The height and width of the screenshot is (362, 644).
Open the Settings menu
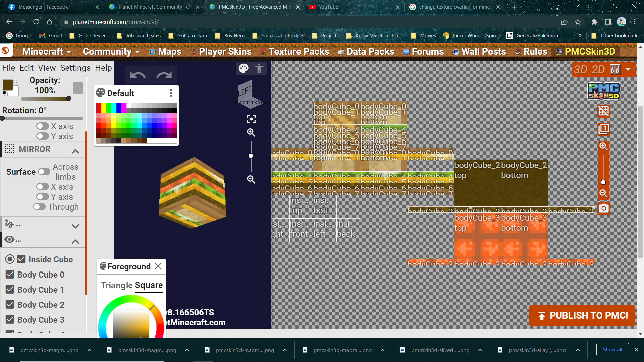(75, 68)
